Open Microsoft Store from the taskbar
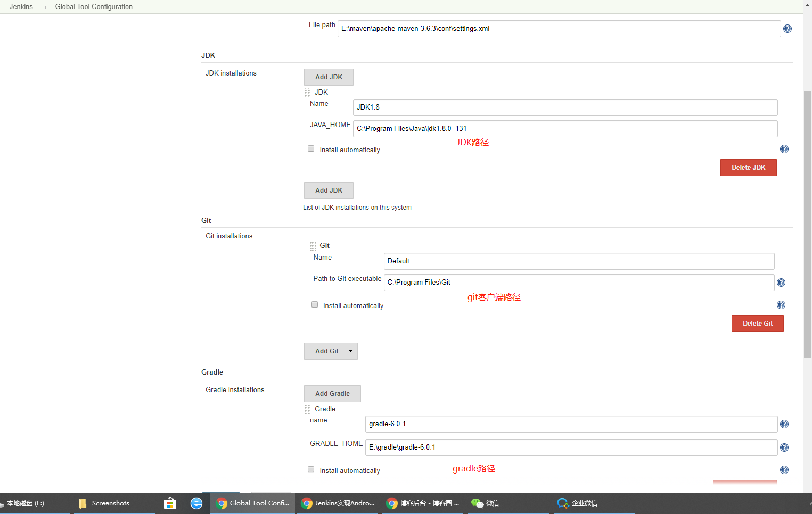Viewport: 812px width, 514px height. (170, 503)
